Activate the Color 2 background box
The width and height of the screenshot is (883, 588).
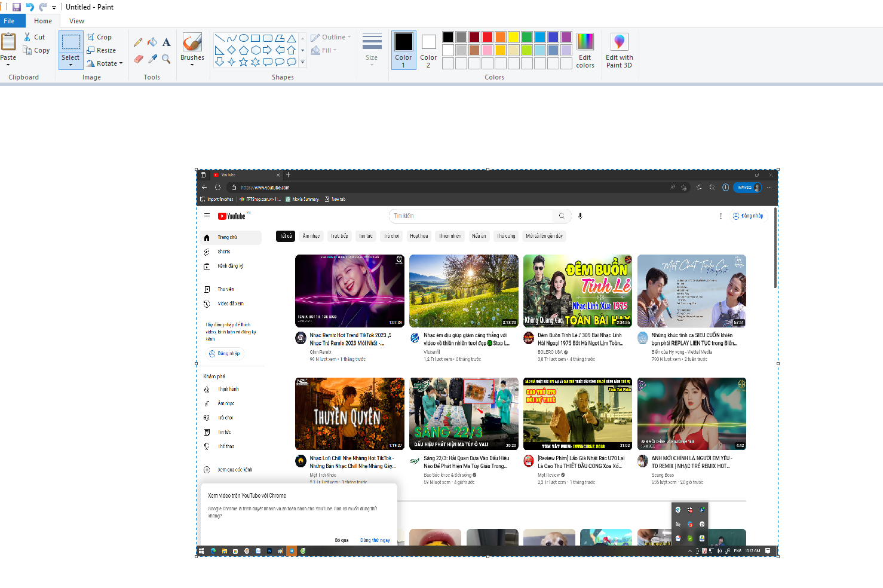[x=428, y=50]
